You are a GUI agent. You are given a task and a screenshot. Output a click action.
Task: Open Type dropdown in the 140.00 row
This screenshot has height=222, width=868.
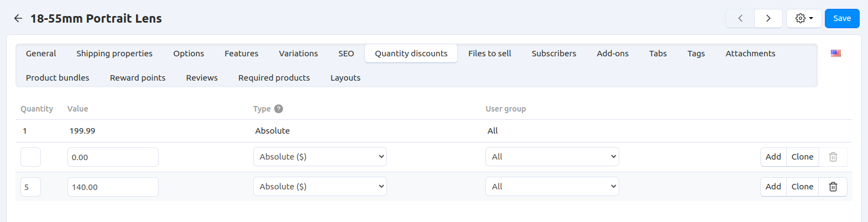pos(320,187)
